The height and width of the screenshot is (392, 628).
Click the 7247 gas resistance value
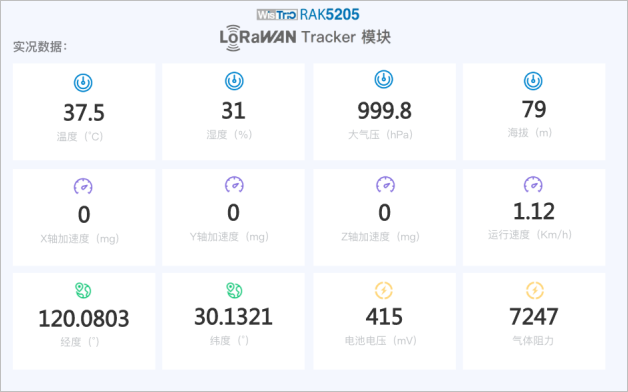tap(534, 317)
